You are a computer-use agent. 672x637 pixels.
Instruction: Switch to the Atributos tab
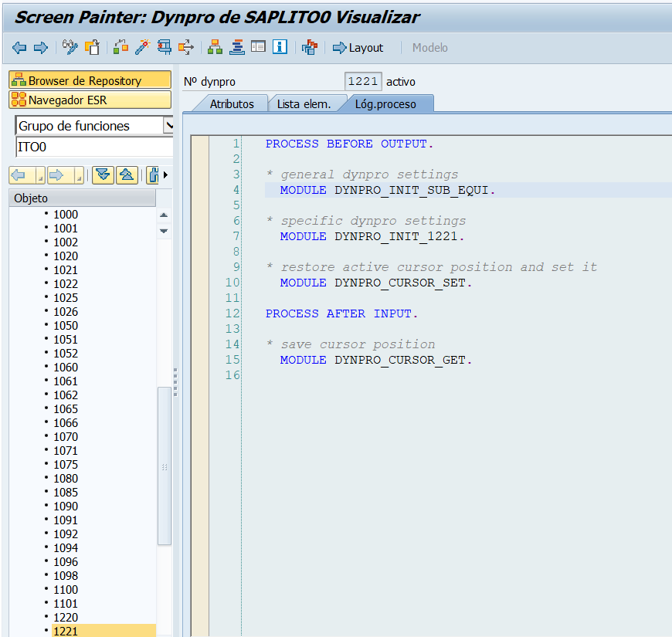[231, 104]
